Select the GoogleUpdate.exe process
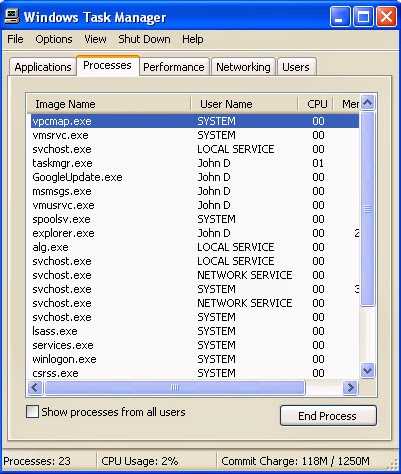 tap(77, 177)
